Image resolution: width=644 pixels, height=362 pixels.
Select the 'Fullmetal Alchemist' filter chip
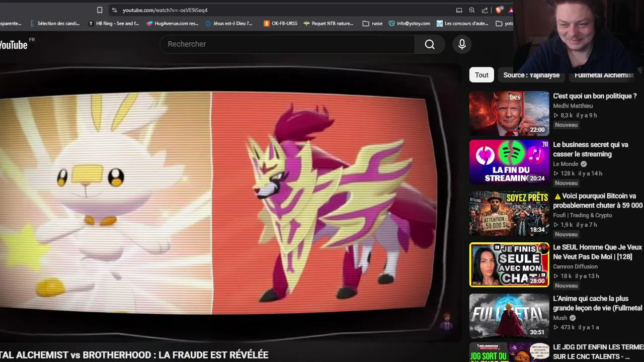point(604,75)
